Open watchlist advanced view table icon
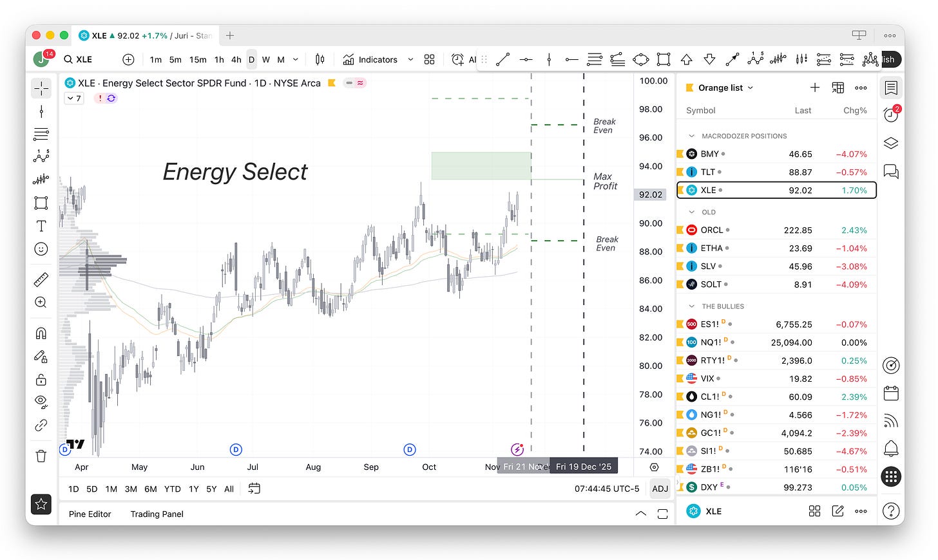938x560 pixels. tap(838, 88)
